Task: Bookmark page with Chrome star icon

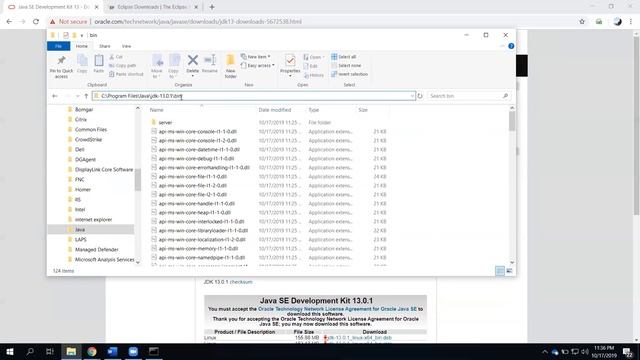Action: click(582, 22)
